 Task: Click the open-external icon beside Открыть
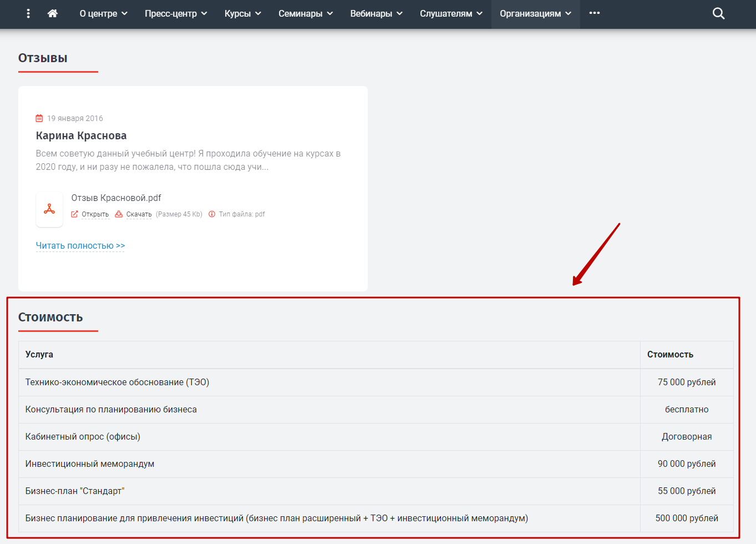point(74,214)
